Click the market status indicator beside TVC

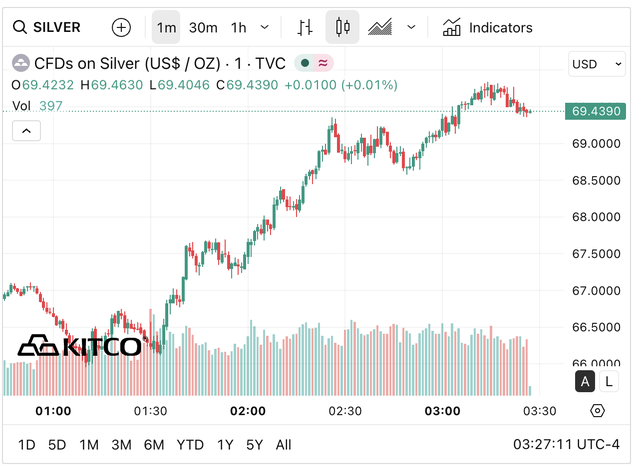pyautogui.click(x=305, y=62)
